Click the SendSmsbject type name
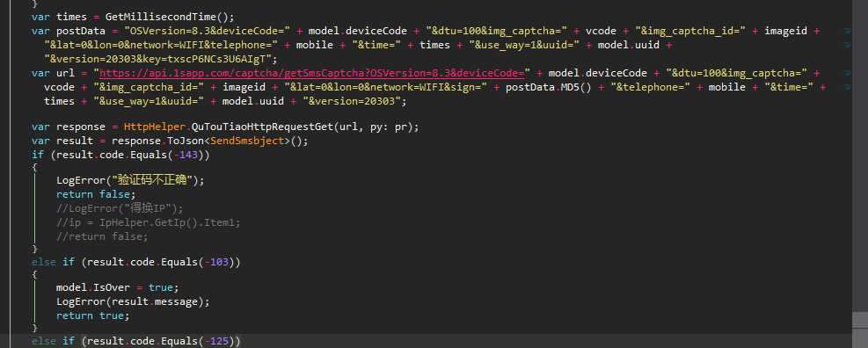 point(247,141)
